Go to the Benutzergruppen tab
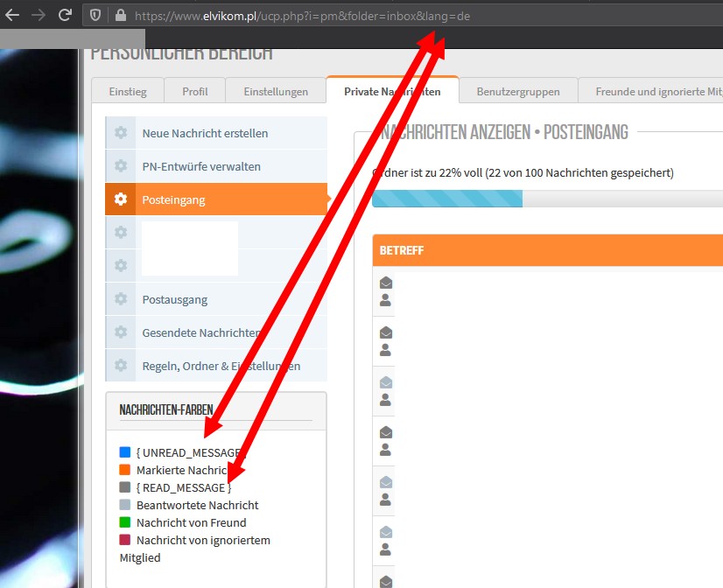This screenshot has width=723, height=588. [x=518, y=91]
